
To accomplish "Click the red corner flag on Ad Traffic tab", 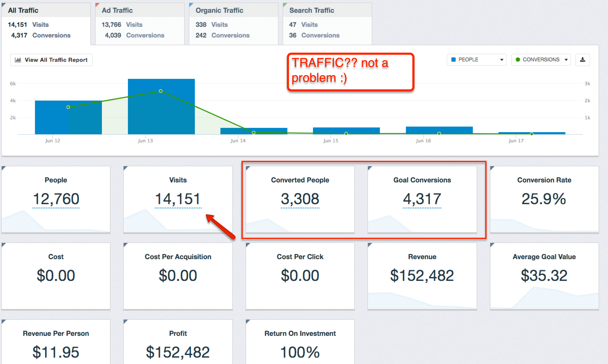I will click(97, 5).
